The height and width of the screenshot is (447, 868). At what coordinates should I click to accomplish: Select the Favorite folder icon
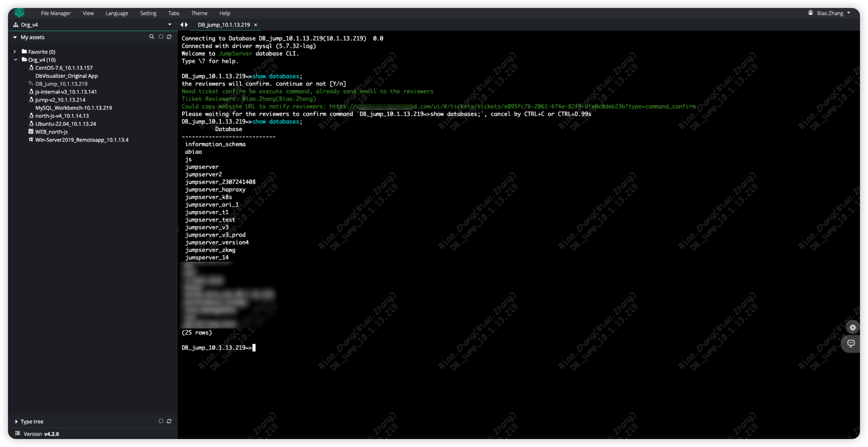click(x=24, y=52)
